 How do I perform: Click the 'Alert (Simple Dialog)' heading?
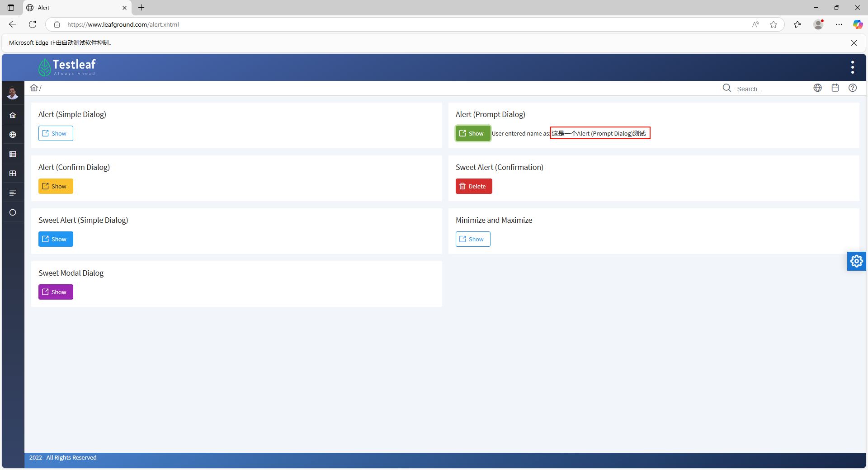[72, 114]
